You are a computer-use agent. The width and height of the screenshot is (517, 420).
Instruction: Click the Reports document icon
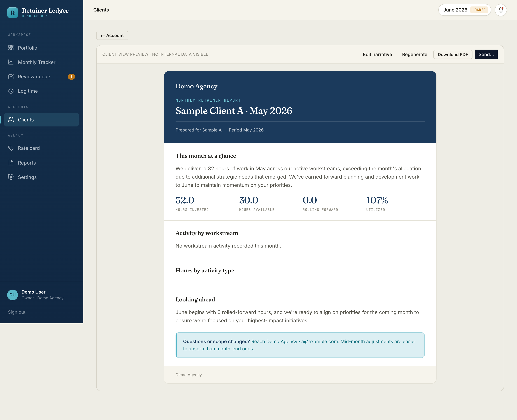pos(11,163)
